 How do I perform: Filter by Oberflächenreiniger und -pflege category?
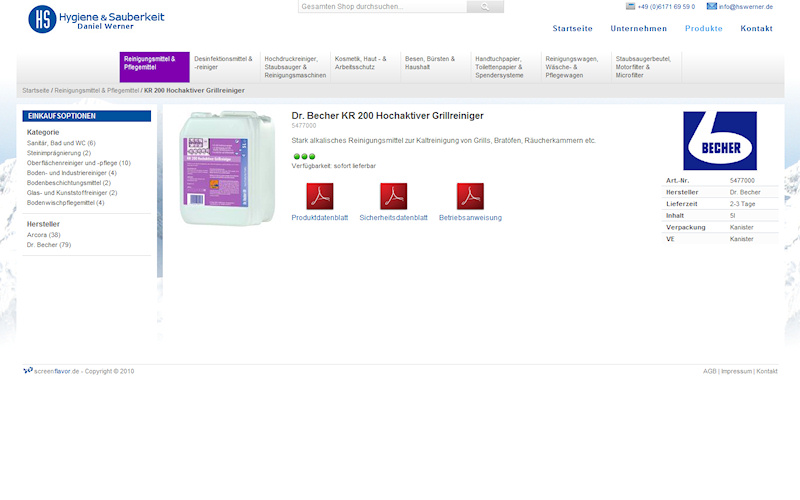click(x=79, y=163)
